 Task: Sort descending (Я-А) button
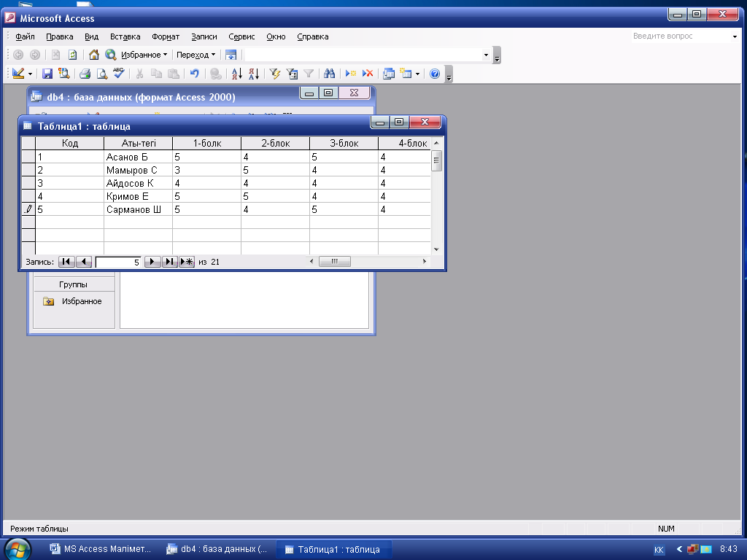pos(253,74)
